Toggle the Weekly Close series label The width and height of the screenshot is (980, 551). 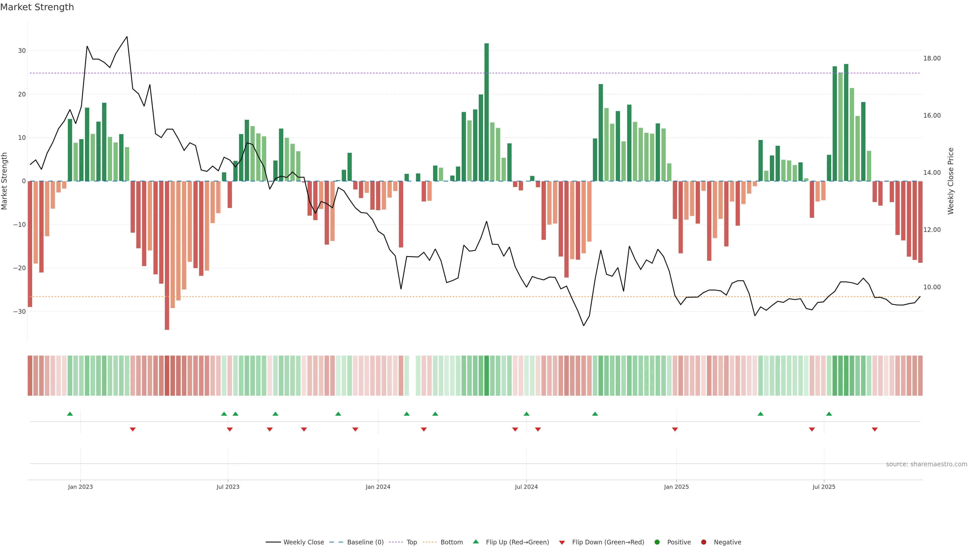coord(304,542)
